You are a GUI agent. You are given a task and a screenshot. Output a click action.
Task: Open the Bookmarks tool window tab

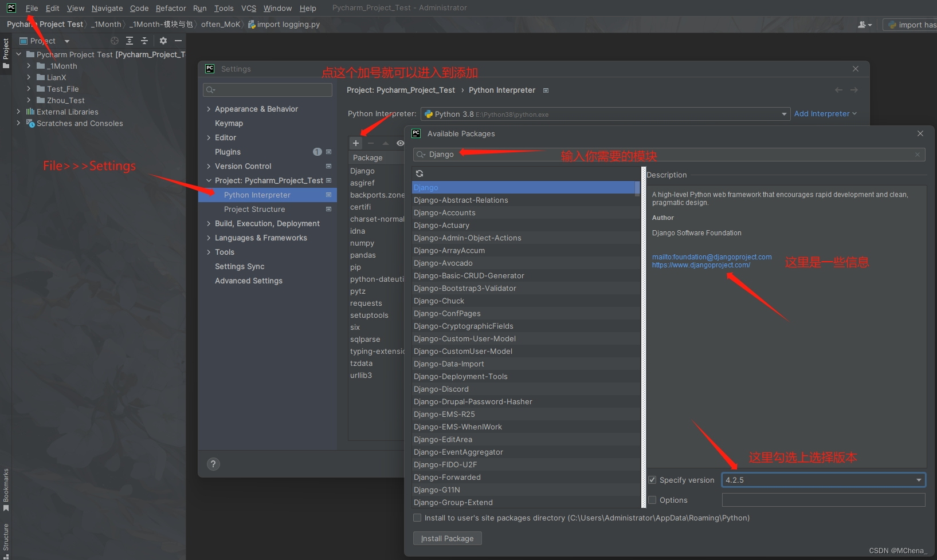click(x=6, y=490)
